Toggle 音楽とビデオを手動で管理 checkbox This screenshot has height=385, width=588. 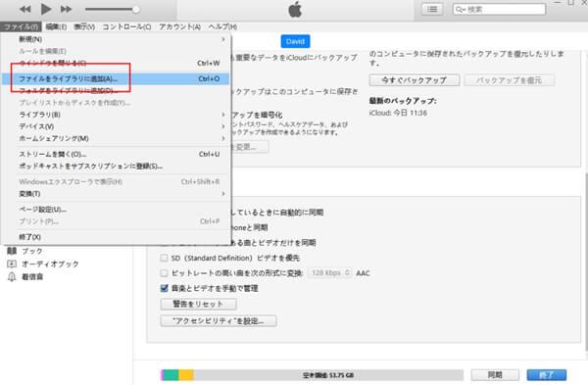click(164, 288)
